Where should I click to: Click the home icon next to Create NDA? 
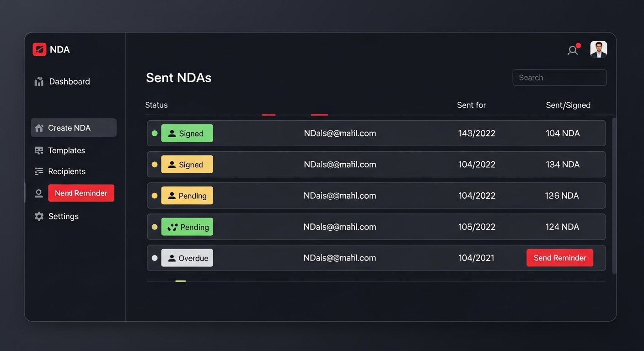tap(39, 128)
